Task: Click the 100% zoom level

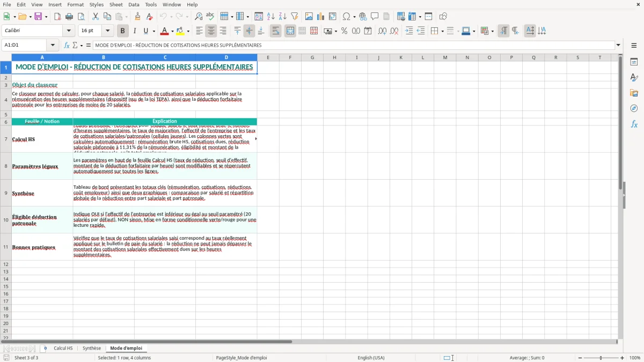Action: pyautogui.click(x=635, y=358)
